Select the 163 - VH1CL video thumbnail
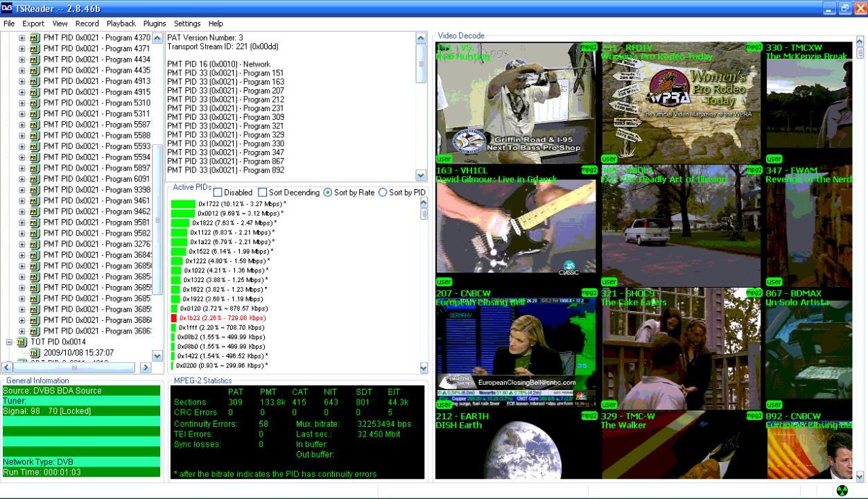Screen dimensions: 868x499 [x=516, y=225]
